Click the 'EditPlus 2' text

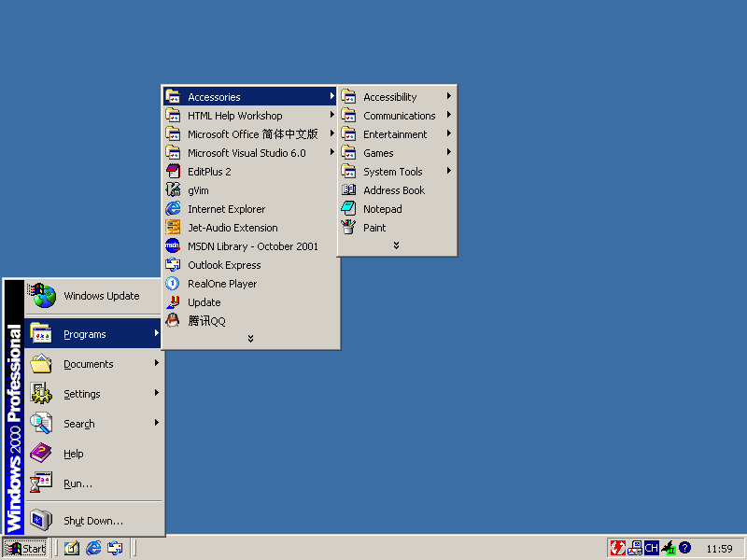tap(209, 172)
